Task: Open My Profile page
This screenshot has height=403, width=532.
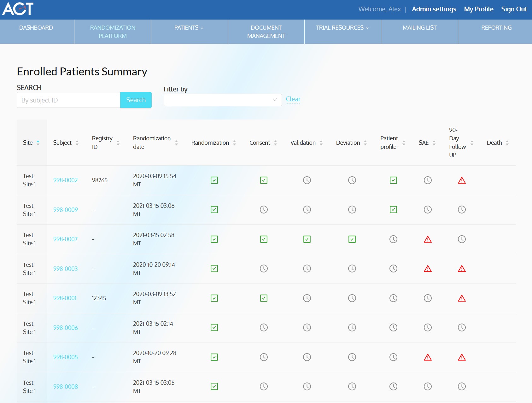Action: pos(479,9)
